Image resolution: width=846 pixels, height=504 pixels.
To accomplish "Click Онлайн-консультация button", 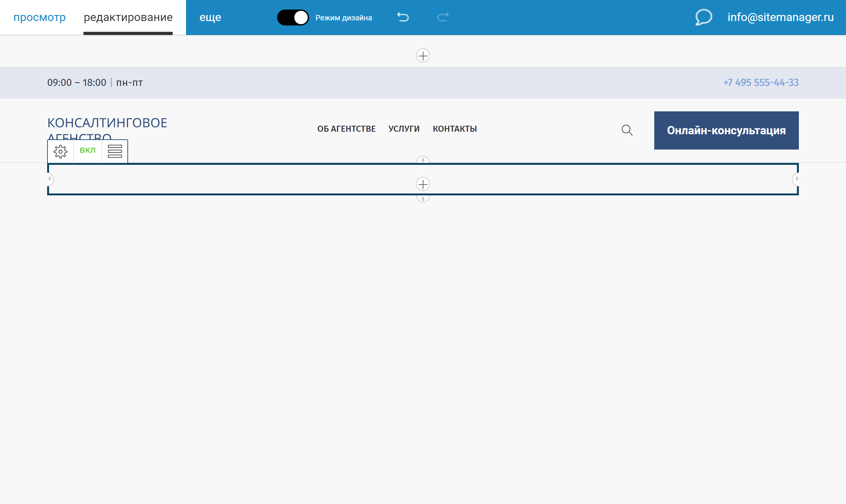I will (726, 130).
